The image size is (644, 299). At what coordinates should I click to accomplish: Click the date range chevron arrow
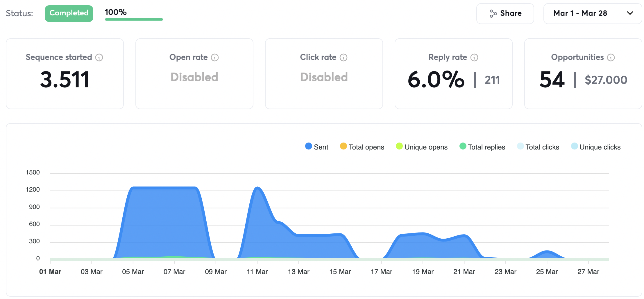630,13
